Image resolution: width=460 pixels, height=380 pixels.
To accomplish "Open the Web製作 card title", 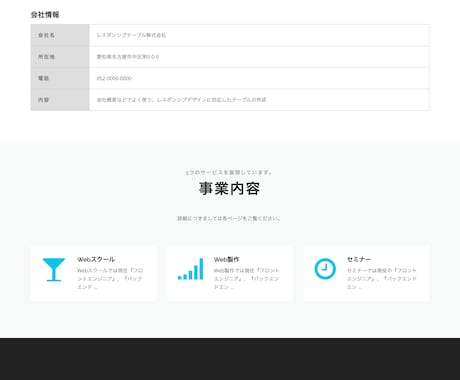I will [x=227, y=259].
